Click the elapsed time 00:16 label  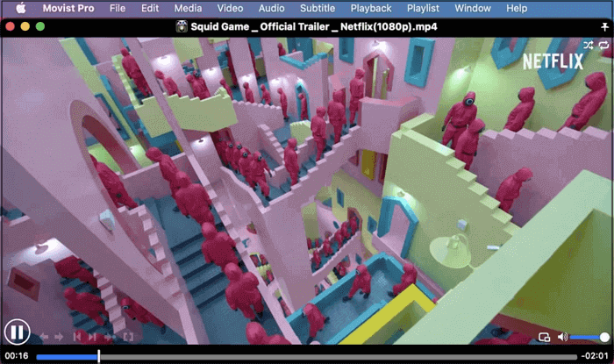pyautogui.click(x=17, y=356)
